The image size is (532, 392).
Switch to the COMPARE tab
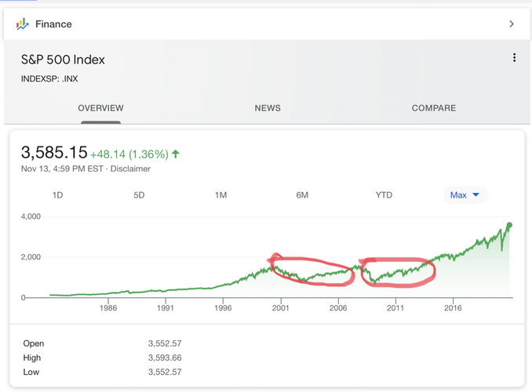[x=434, y=108]
